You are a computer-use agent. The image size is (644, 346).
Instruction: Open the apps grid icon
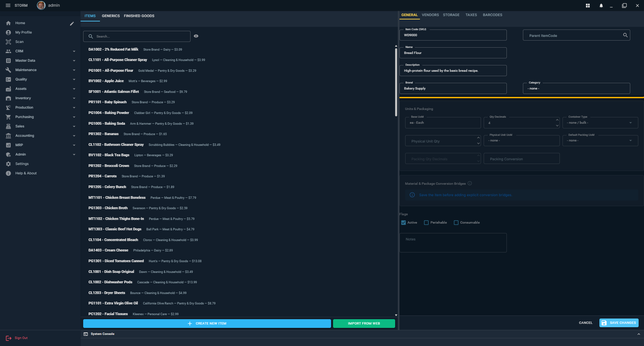(588, 5)
